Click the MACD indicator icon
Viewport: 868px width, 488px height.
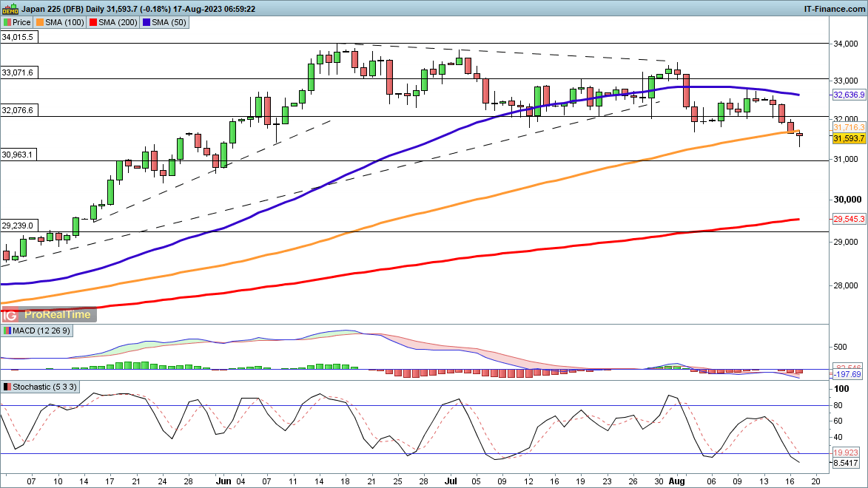point(7,331)
